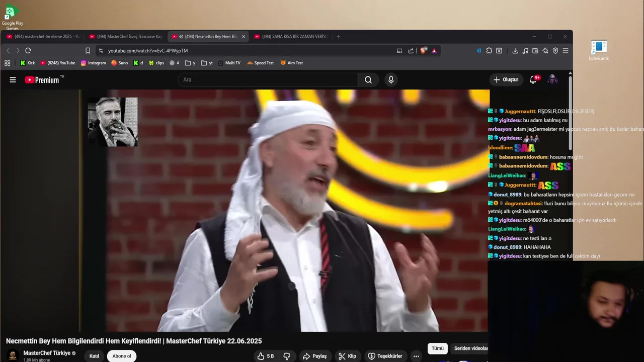Reload the YouTube page
The width and height of the screenshot is (644, 362).
(x=28, y=51)
